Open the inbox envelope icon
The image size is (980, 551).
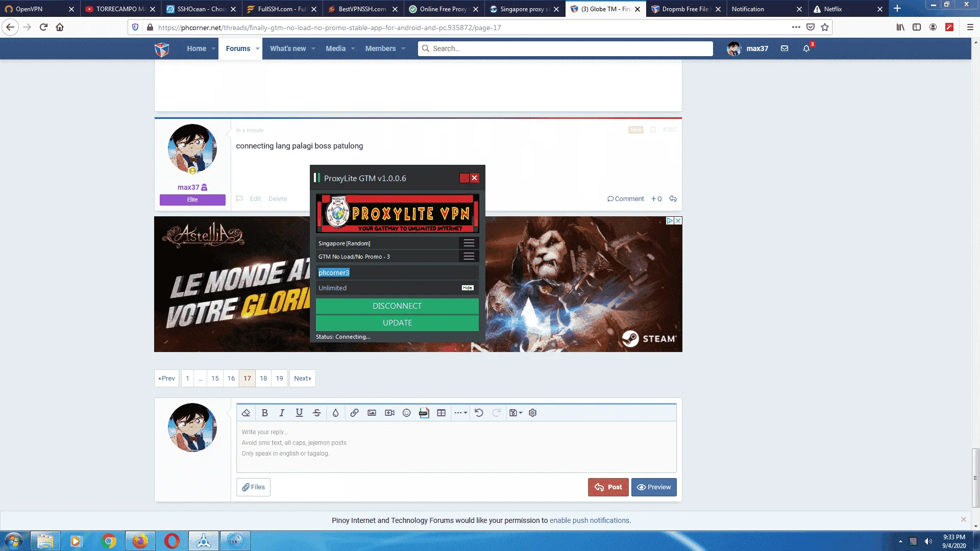785,48
